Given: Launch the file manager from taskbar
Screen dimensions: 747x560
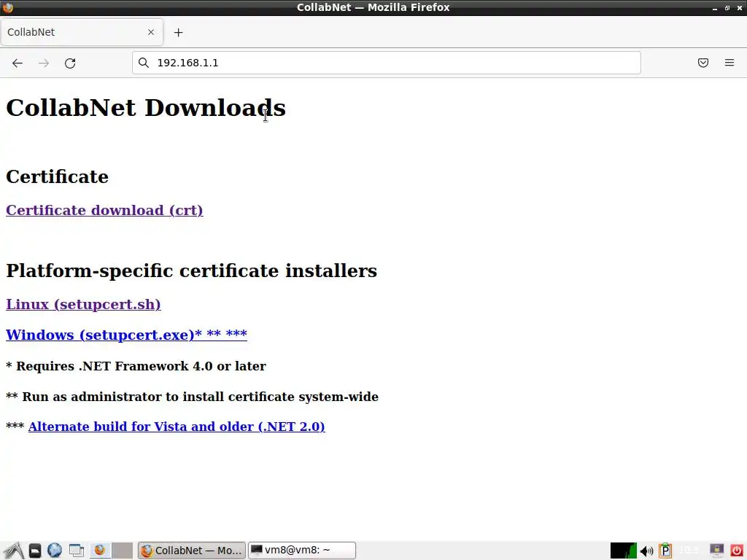Looking at the screenshot, I should coord(35,551).
